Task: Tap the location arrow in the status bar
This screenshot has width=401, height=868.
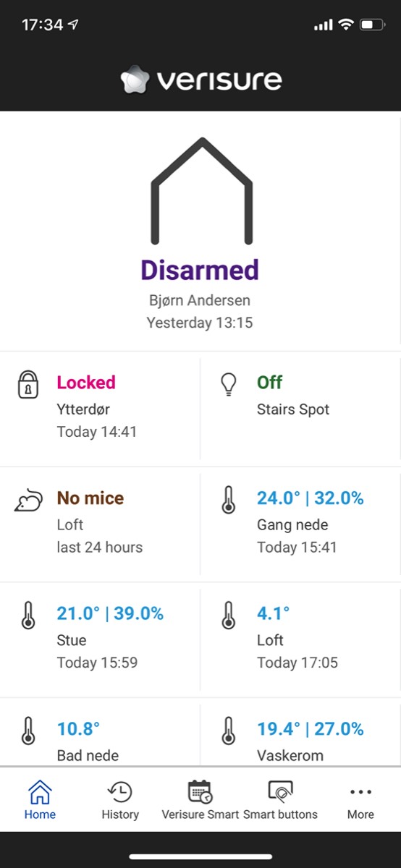Action: [73, 25]
